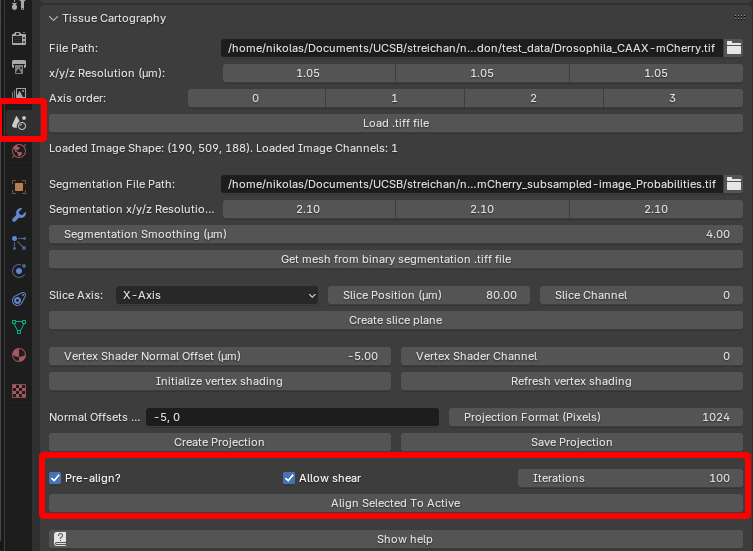Adjust the Slice Position field
The image size is (753, 551).
429,295
